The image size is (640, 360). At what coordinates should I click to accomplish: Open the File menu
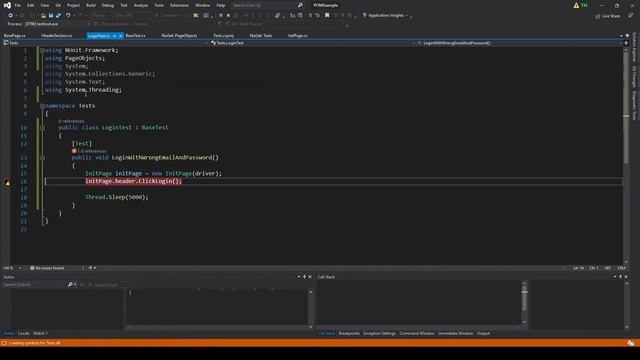(x=18, y=5)
